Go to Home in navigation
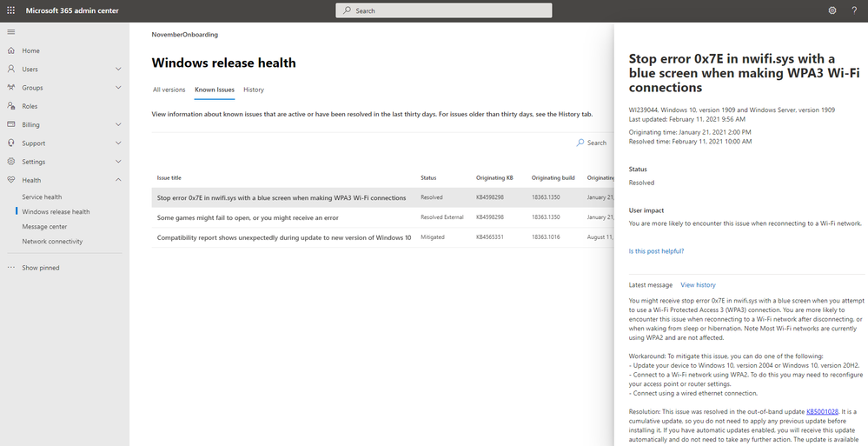 [x=31, y=50]
